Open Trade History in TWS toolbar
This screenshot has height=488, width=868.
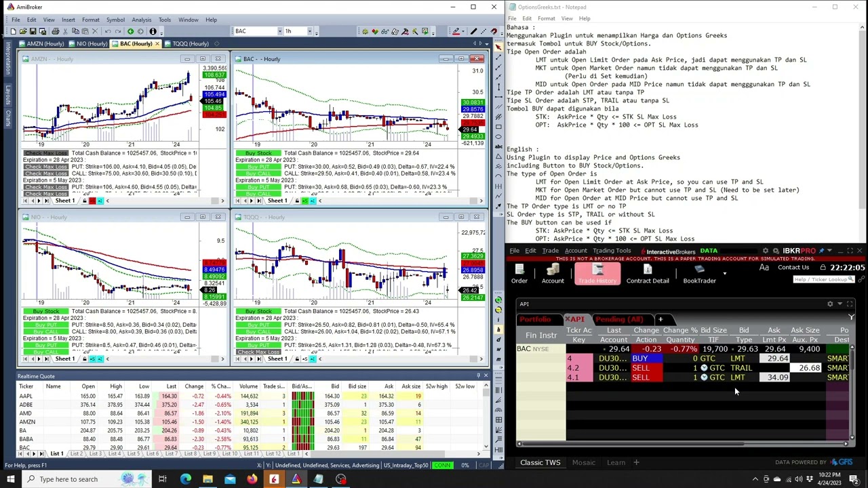pyautogui.click(x=597, y=274)
